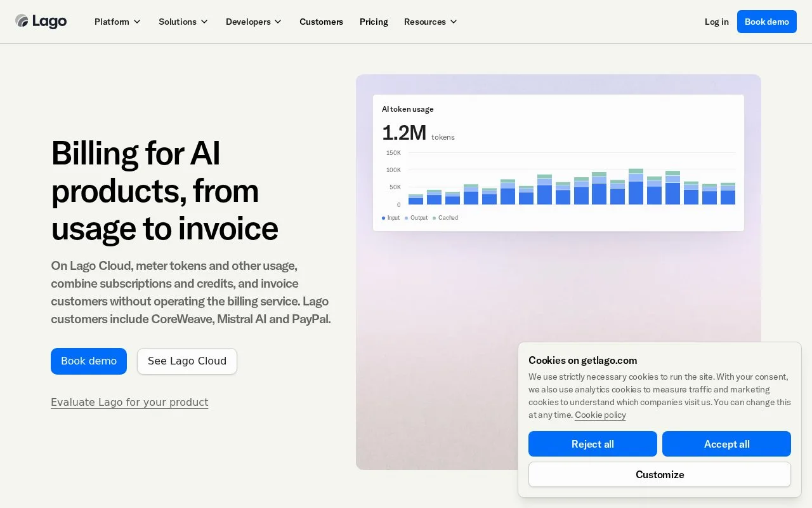Open the Solutions dropdown menu
The width and height of the screenshot is (812, 508).
[x=183, y=22]
